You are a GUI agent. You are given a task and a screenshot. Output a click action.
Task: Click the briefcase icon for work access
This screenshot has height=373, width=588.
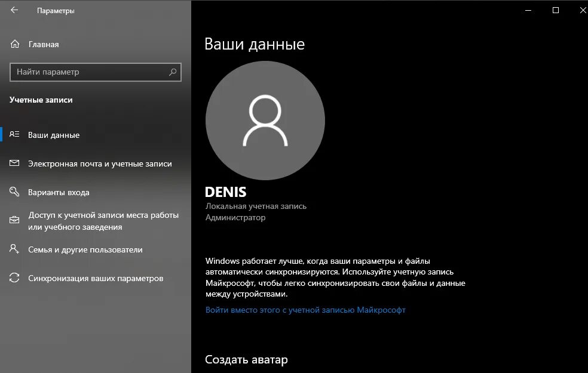click(x=14, y=220)
